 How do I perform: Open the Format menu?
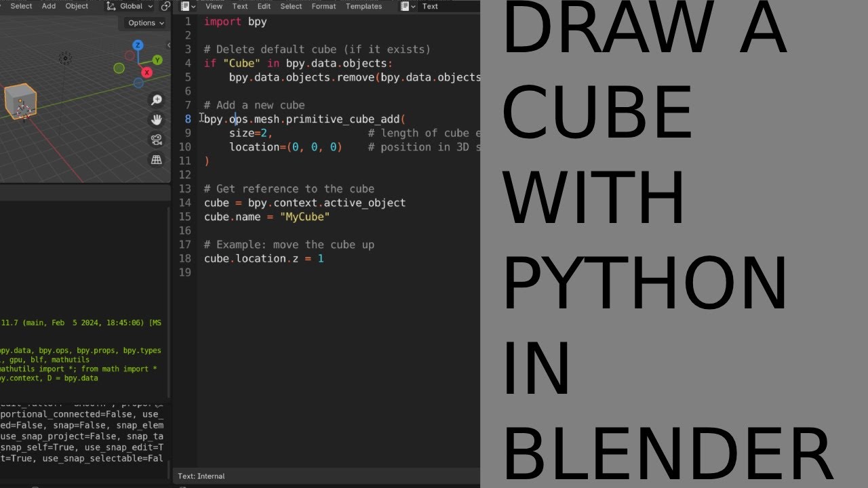coord(323,6)
